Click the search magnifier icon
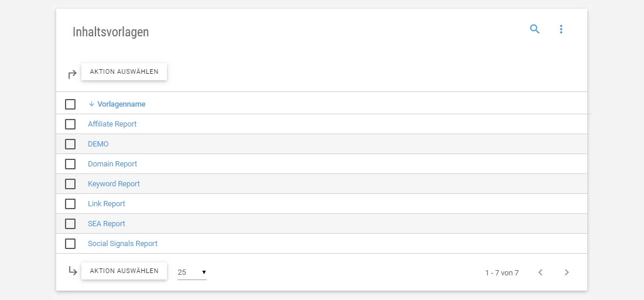The height and width of the screenshot is (300, 644). pos(535,29)
